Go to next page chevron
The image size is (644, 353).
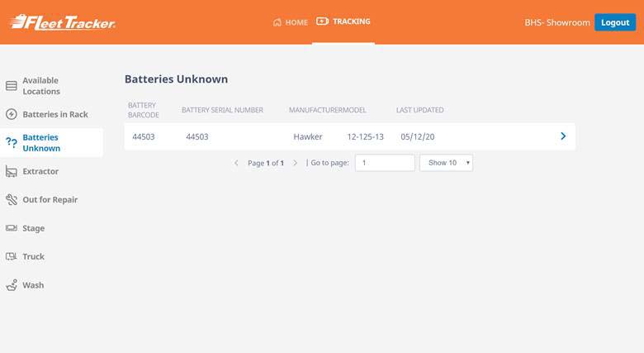[296, 163]
